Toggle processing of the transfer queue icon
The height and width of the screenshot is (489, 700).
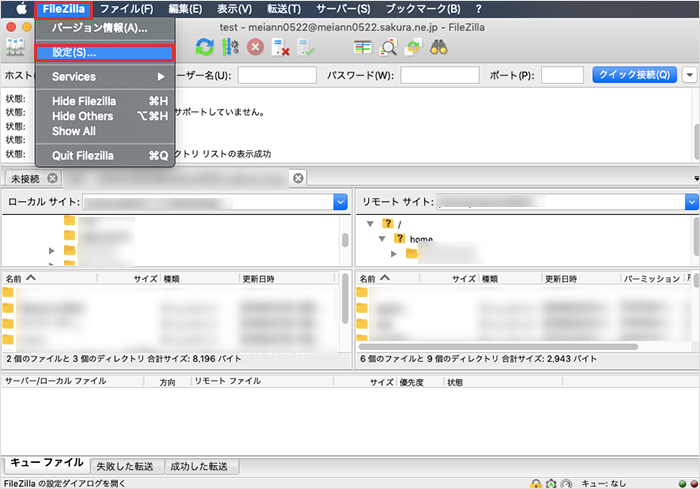pos(231,47)
